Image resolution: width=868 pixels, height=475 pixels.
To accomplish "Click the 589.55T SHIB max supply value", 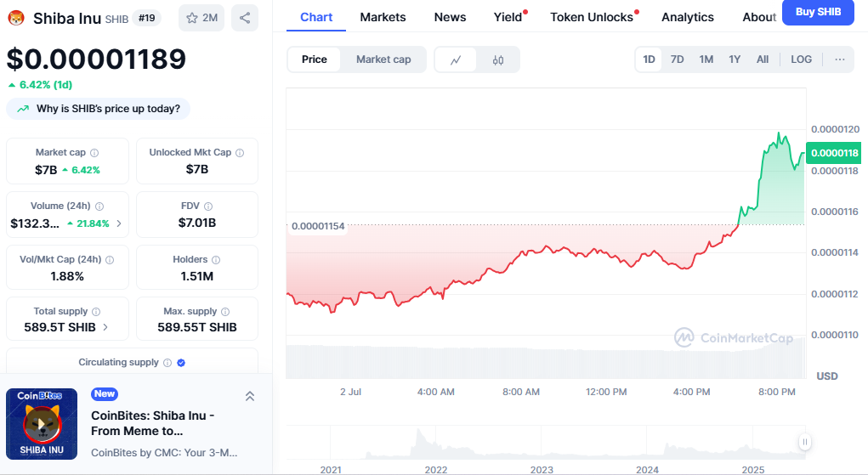I will [197, 327].
